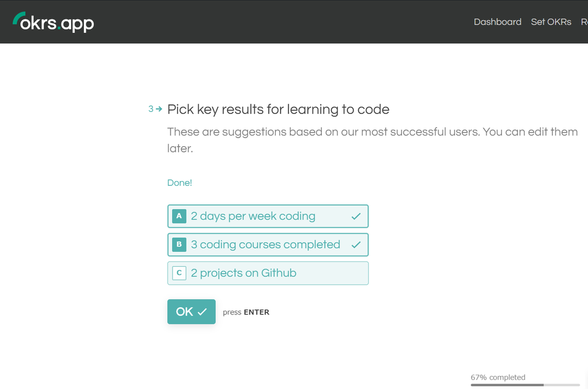Click the green arc logo mark
Viewport: 588px width, 389px height.
(18, 18)
